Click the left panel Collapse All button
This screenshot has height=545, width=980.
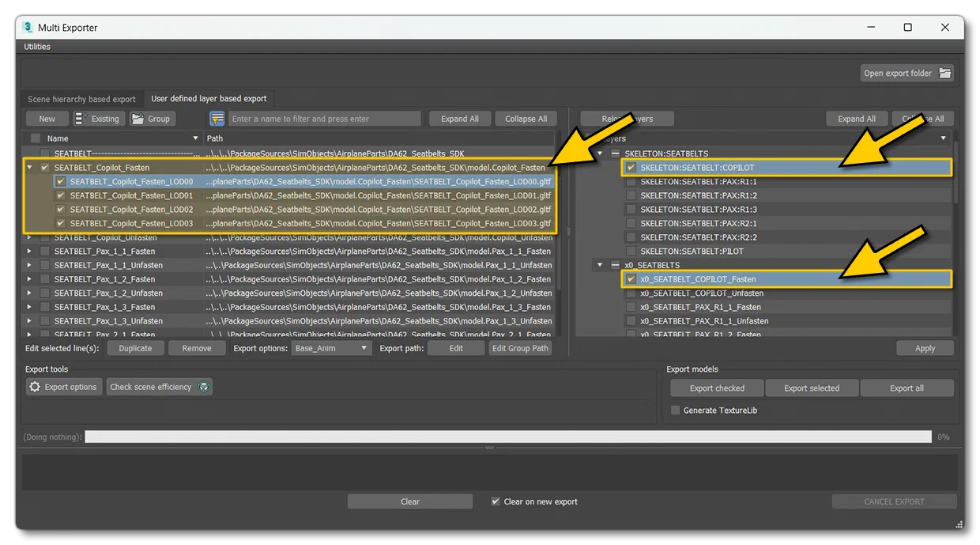(x=526, y=119)
